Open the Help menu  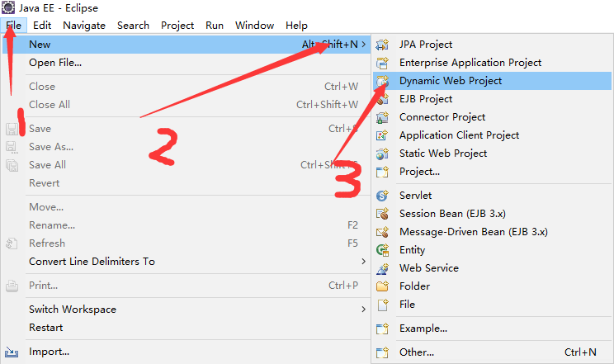point(296,26)
